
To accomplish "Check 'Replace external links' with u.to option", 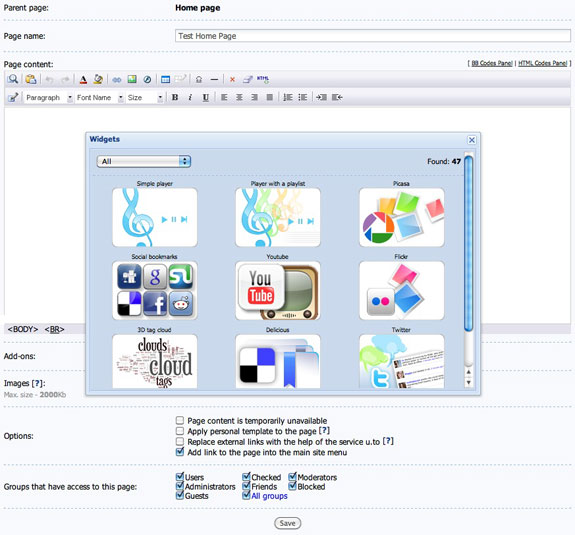I will [x=180, y=441].
